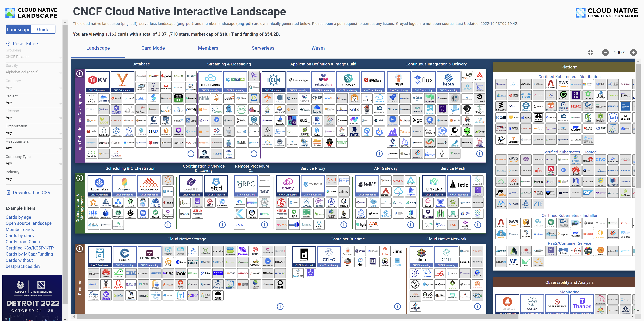This screenshot has height=321, width=644.
Task: Open the Cilium project card
Action: pyautogui.click(x=421, y=257)
